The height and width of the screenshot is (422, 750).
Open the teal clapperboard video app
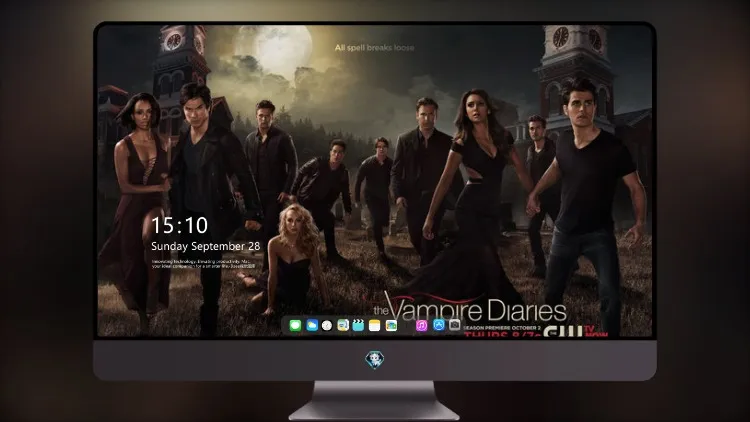pos(358,326)
